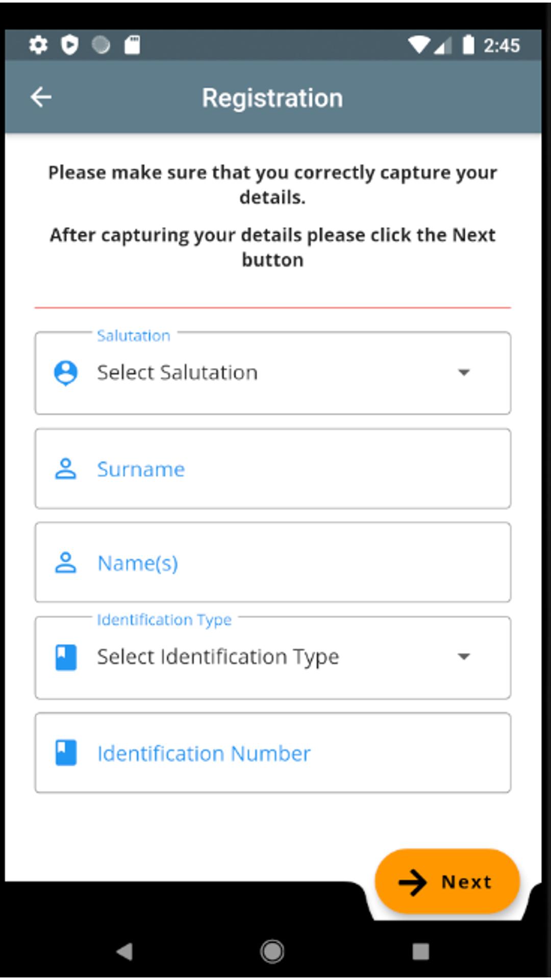Open Select Identification Type combo box
This screenshot has height=980, width=551.
[273, 657]
